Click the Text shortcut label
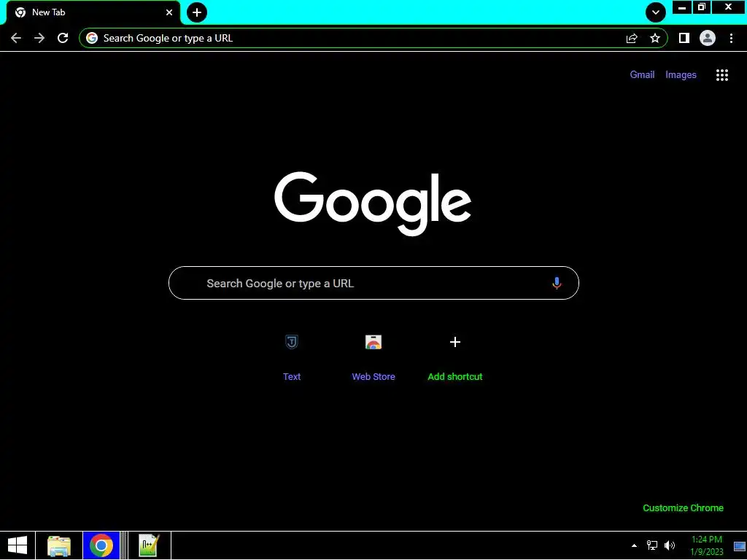 tap(292, 377)
